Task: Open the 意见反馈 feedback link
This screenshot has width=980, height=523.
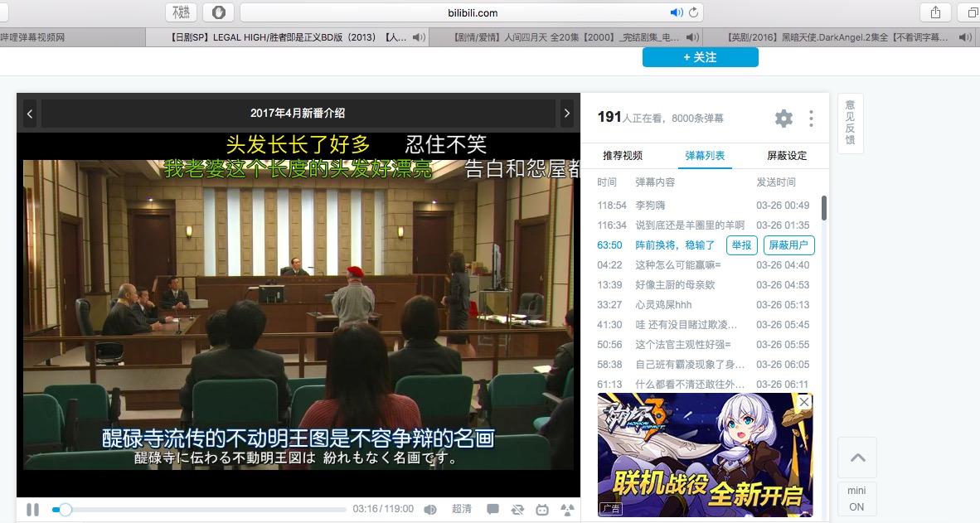Action: [x=850, y=123]
